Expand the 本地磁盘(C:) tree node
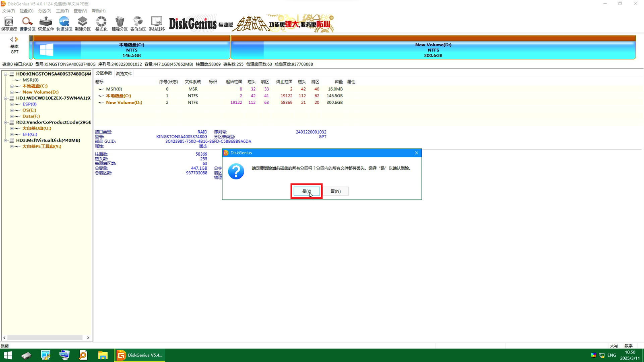644x362 pixels. [x=12, y=86]
